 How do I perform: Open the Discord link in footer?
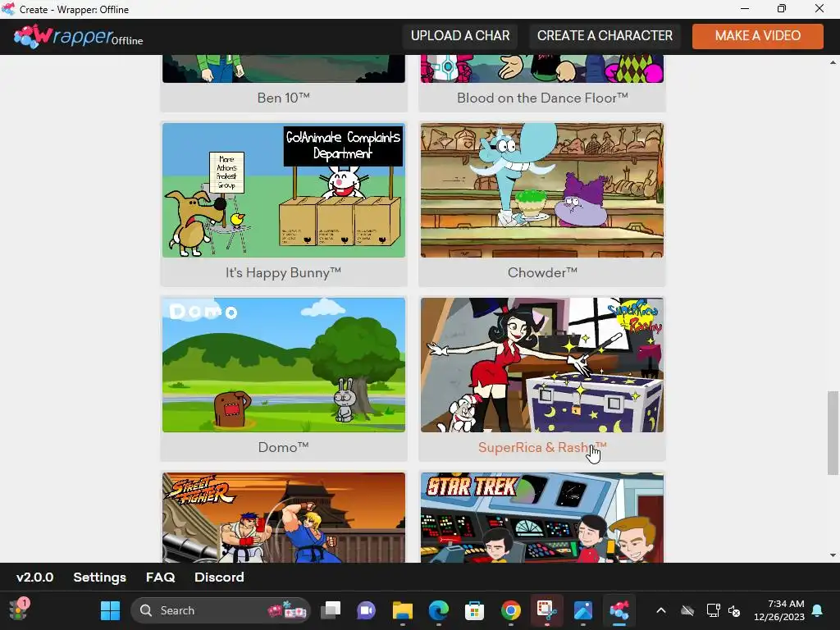tap(219, 577)
